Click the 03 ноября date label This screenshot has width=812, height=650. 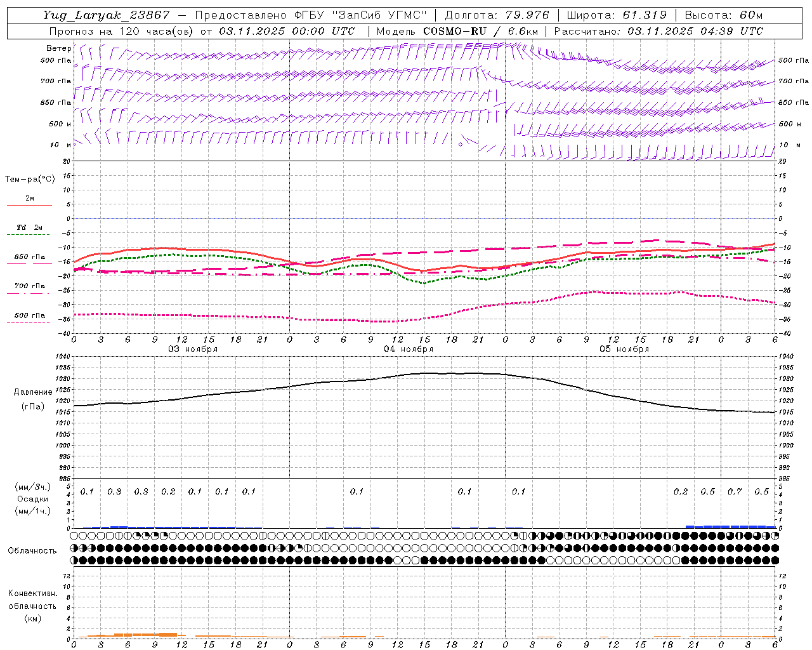pos(193,349)
